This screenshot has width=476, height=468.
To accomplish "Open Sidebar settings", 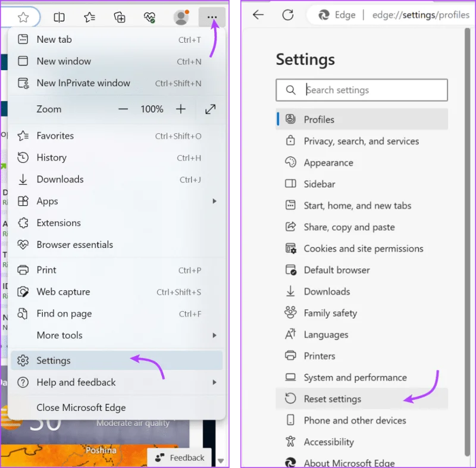I will coord(362,184).
